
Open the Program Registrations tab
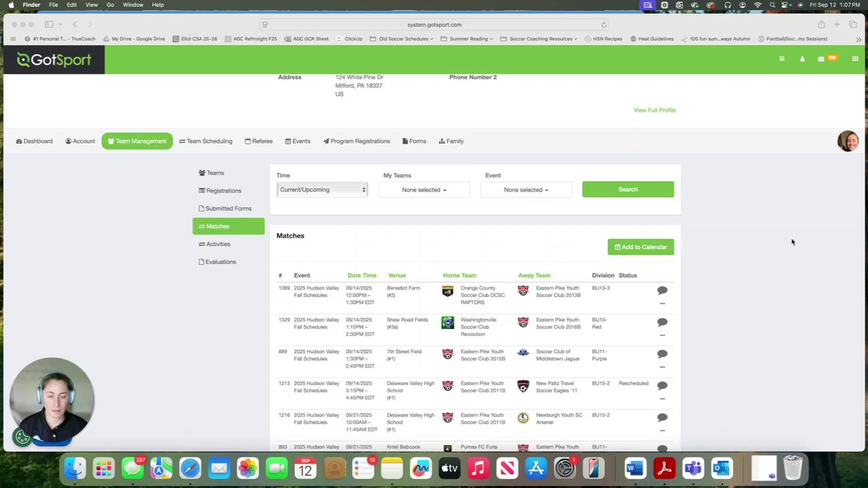[356, 141]
